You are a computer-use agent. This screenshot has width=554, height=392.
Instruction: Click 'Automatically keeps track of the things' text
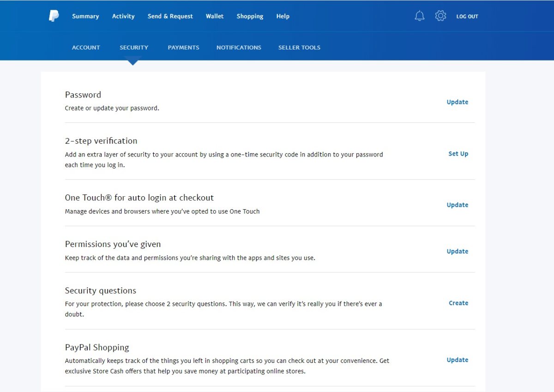point(227,366)
